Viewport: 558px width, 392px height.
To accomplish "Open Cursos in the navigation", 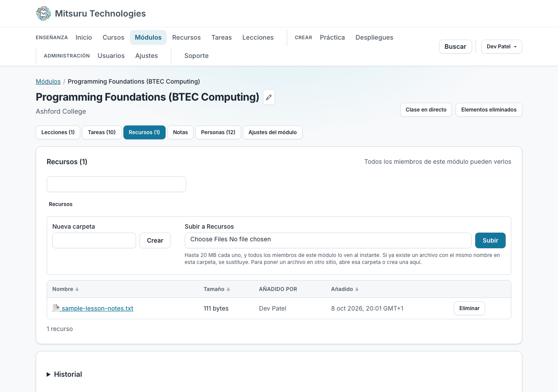I will click(113, 37).
